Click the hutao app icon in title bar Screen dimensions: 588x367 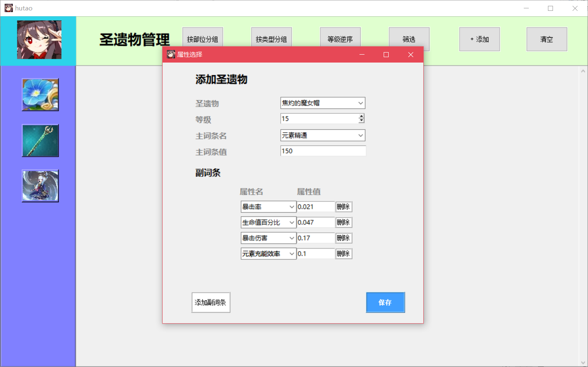pos(9,8)
